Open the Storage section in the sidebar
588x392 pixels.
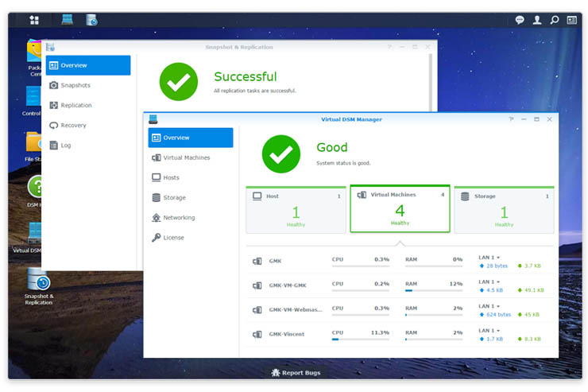[174, 197]
